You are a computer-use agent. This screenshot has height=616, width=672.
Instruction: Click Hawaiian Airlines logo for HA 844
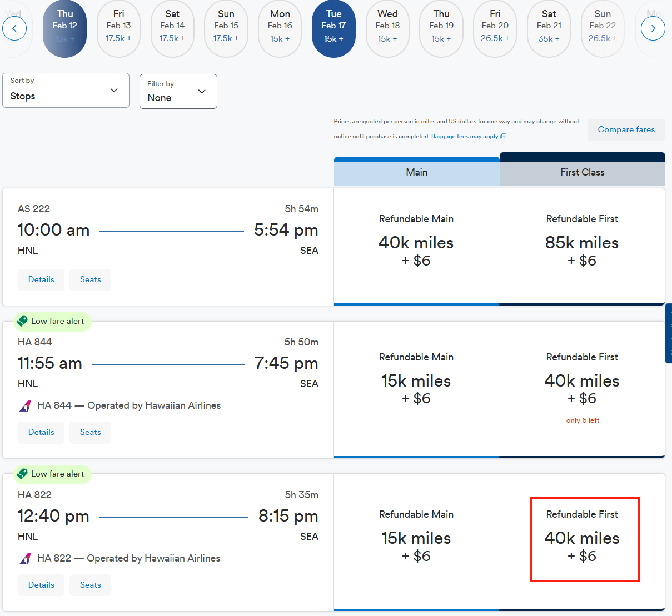pyautogui.click(x=25, y=406)
